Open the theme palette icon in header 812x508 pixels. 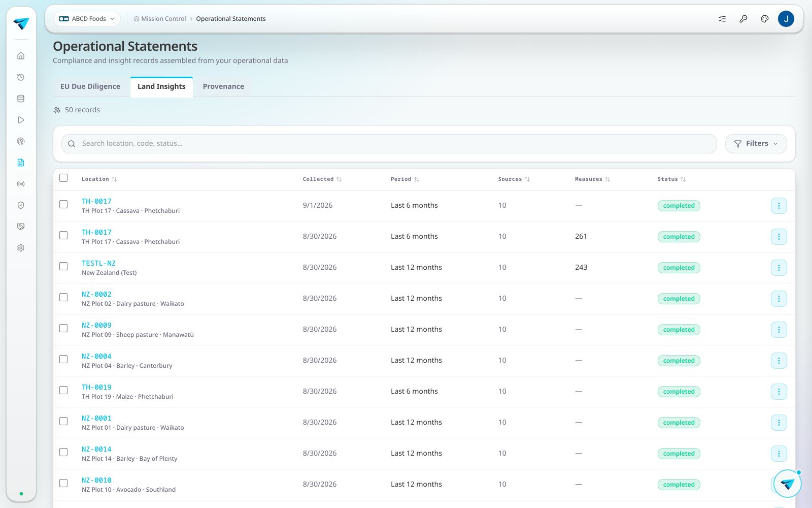pos(765,19)
